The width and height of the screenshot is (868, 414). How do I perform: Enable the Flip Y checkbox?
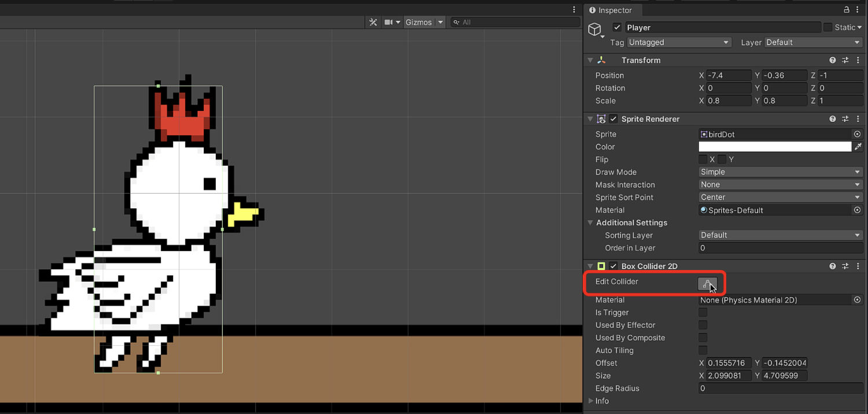[x=722, y=159]
